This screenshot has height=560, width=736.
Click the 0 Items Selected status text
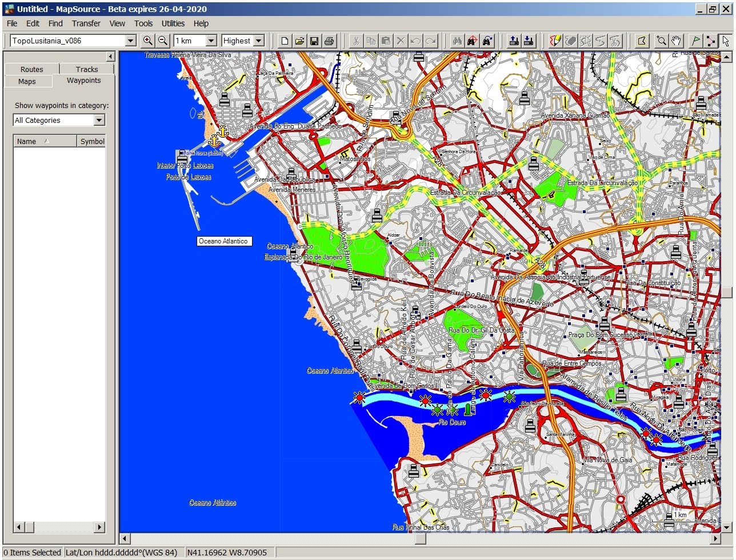click(32, 553)
